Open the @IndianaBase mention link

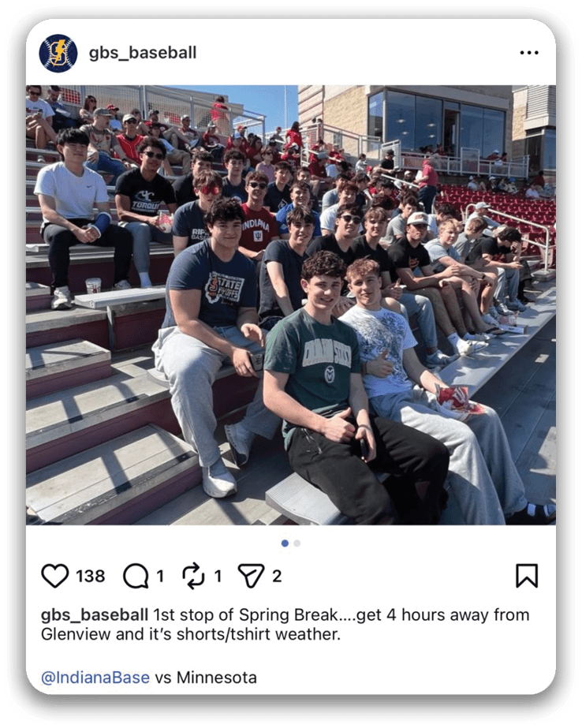click(95, 678)
